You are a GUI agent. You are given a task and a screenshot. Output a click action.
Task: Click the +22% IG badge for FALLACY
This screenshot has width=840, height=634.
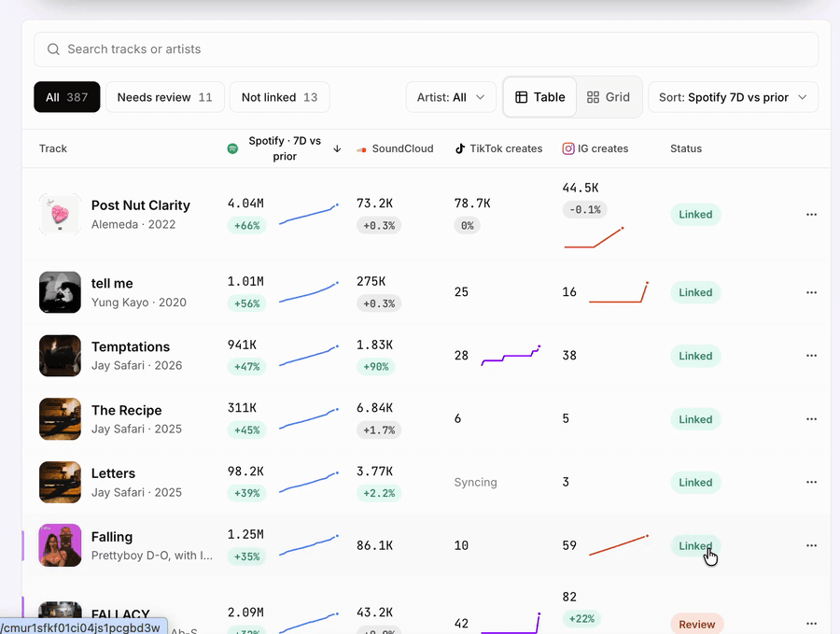tap(581, 619)
